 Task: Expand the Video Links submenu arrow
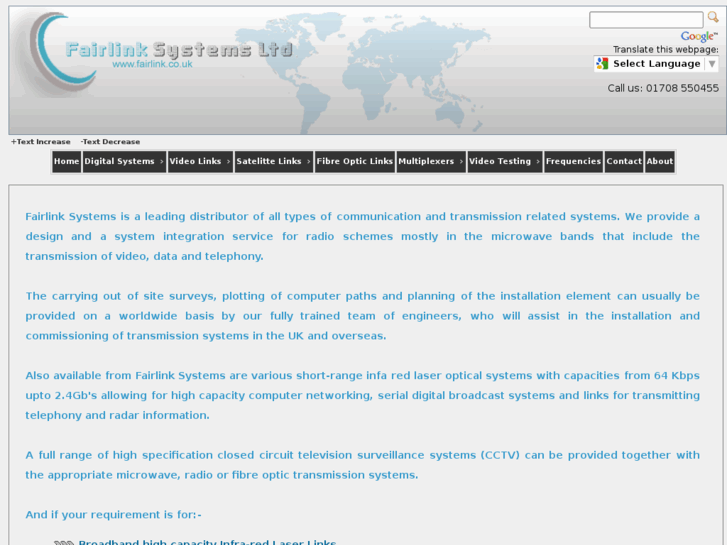click(x=228, y=161)
